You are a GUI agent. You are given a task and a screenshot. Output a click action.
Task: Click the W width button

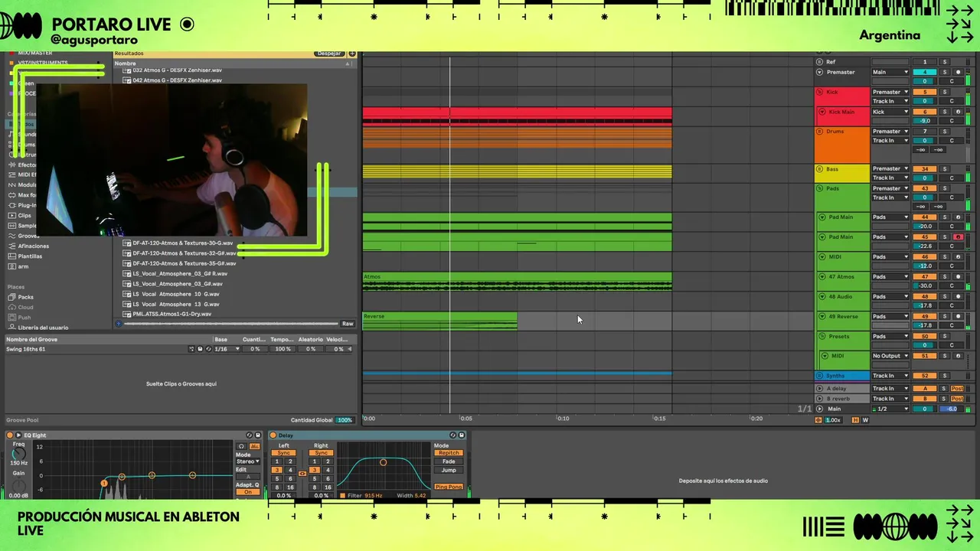(x=866, y=420)
